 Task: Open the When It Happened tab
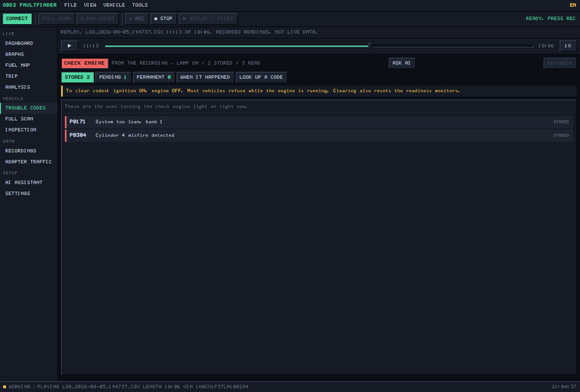click(205, 77)
